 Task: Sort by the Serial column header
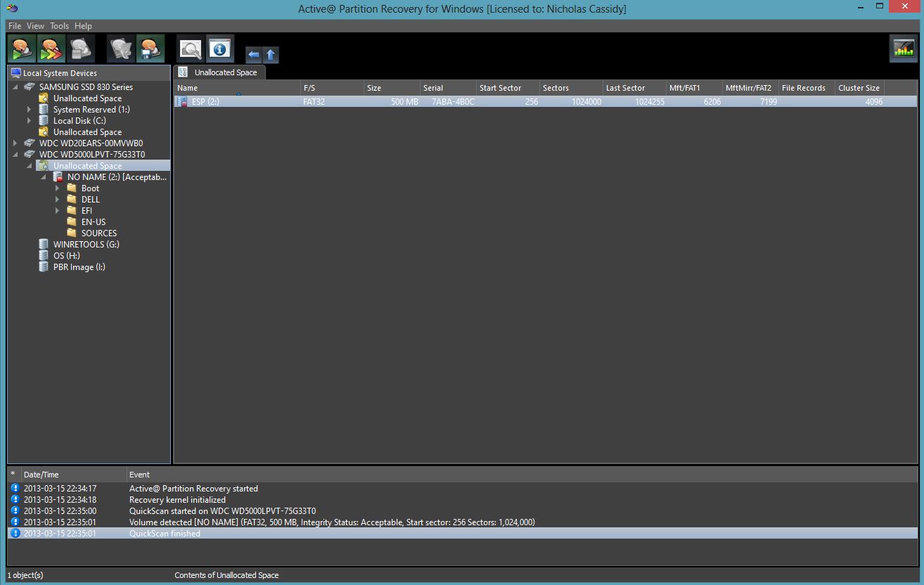pos(448,88)
